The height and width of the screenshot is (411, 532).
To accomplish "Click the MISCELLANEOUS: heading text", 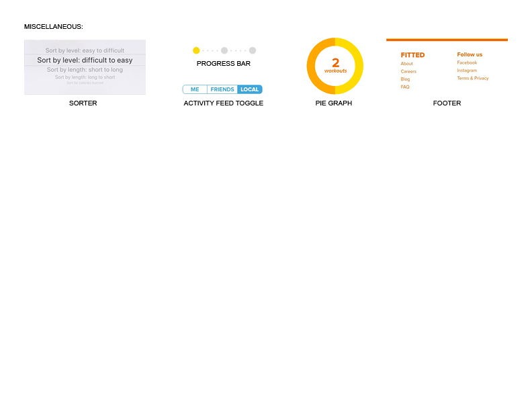I will (x=53, y=27).
